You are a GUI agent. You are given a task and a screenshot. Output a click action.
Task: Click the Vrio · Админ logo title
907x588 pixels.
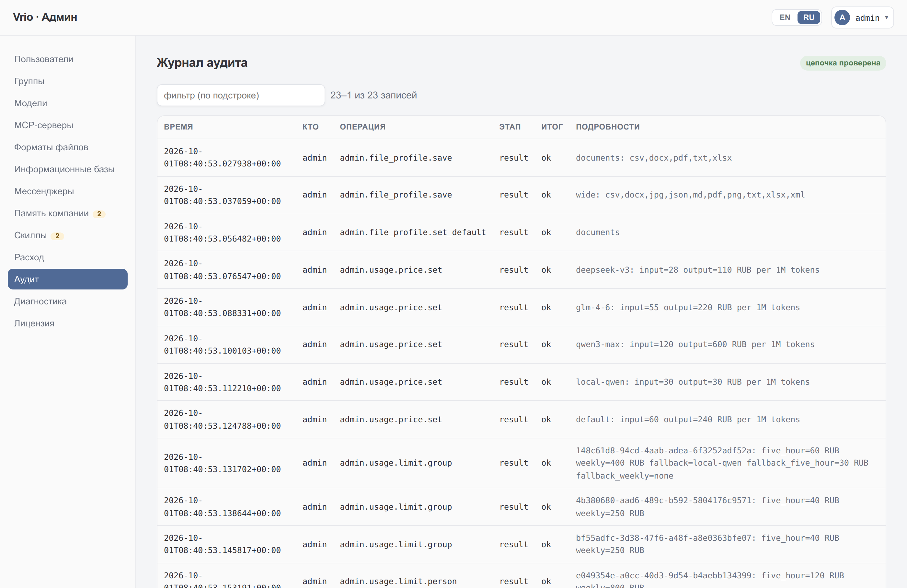(x=45, y=17)
